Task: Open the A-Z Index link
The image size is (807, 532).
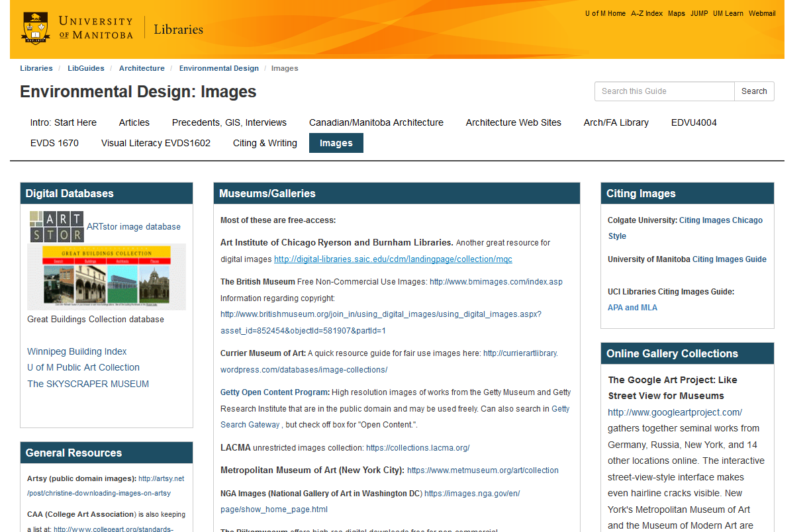Action: click(647, 13)
